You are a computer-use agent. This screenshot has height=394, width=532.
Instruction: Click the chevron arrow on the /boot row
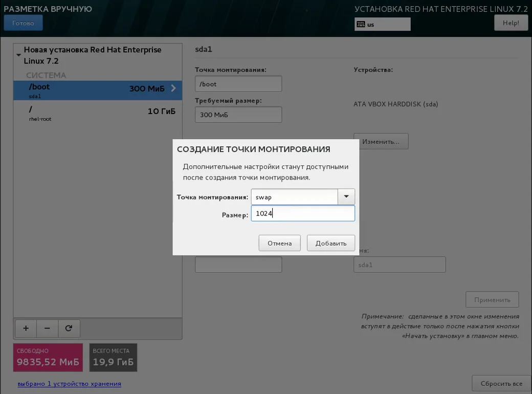173,88
